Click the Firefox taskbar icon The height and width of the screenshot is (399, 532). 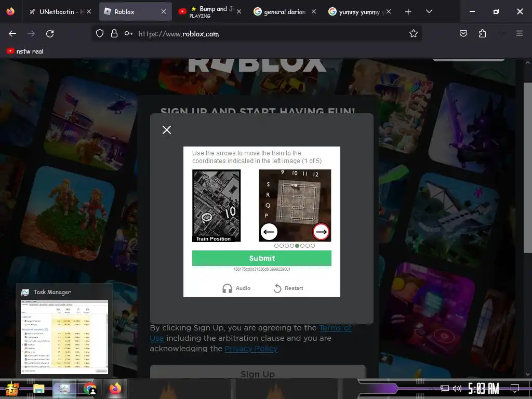[x=115, y=389]
